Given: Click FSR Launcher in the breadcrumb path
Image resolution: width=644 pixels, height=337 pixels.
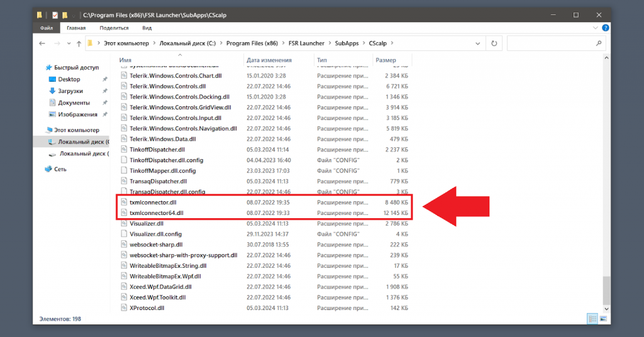Looking at the screenshot, I should (306, 43).
